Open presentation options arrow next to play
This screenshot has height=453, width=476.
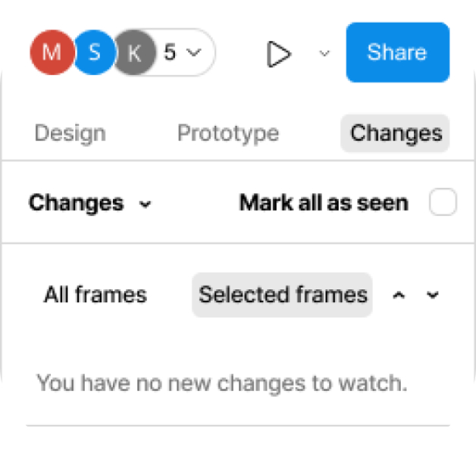click(x=324, y=53)
